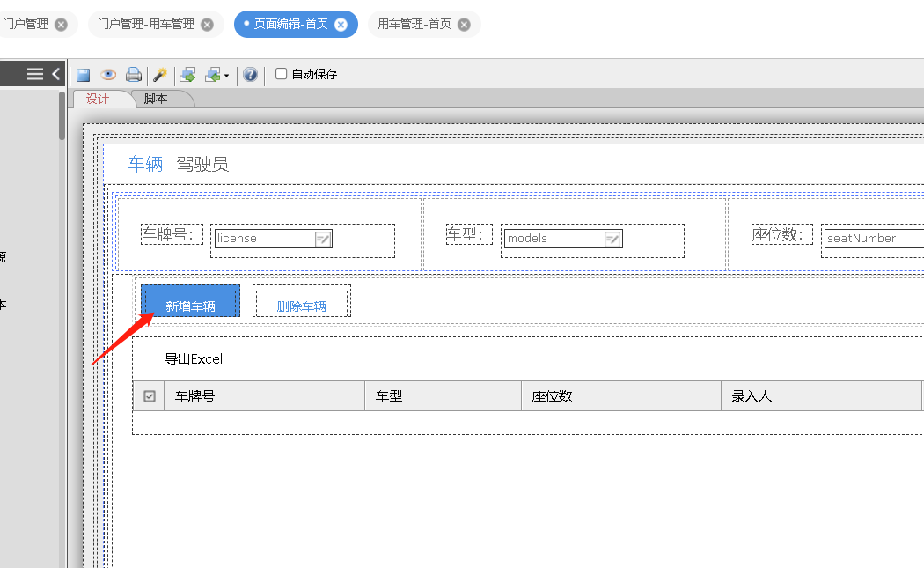Close the 页面编辑-首页 tab
The height and width of the screenshot is (568, 924).
click(x=341, y=24)
